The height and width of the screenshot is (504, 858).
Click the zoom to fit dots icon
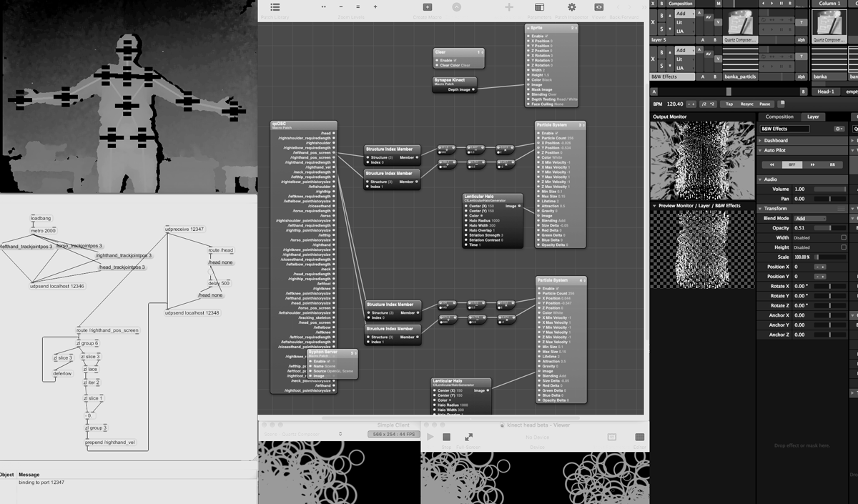[324, 6]
